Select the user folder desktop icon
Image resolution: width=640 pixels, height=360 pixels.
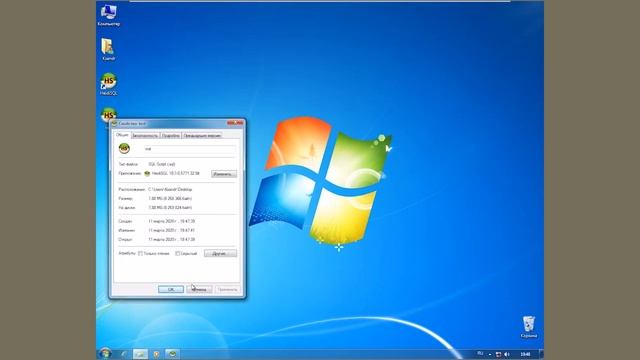tap(108, 49)
